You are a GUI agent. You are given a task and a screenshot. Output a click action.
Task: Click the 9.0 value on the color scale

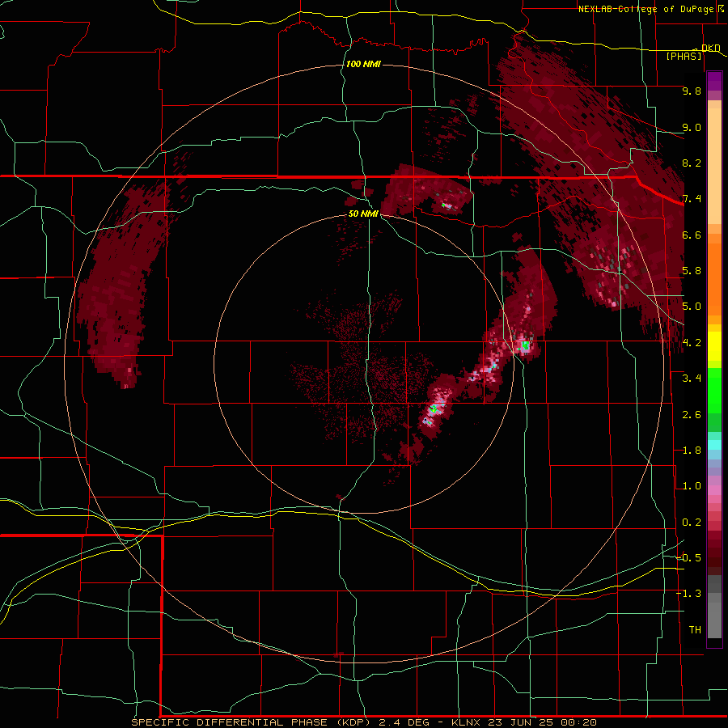pos(692,127)
